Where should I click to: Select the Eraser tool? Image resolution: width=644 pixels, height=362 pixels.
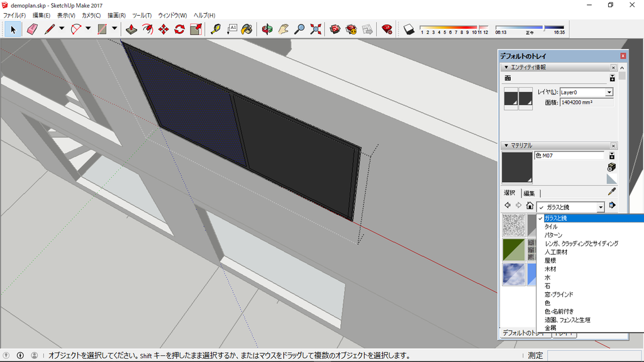(32, 29)
